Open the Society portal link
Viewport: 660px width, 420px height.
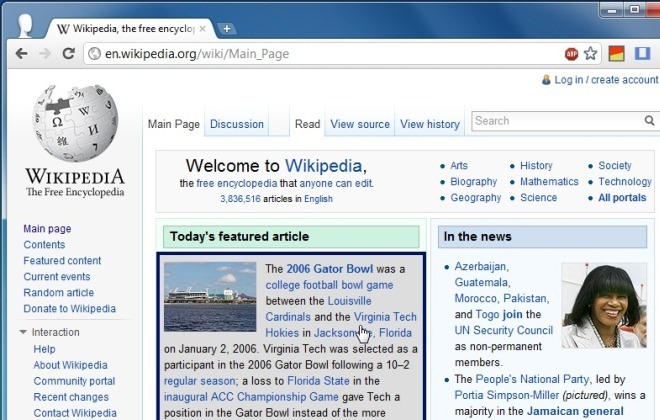click(x=615, y=165)
